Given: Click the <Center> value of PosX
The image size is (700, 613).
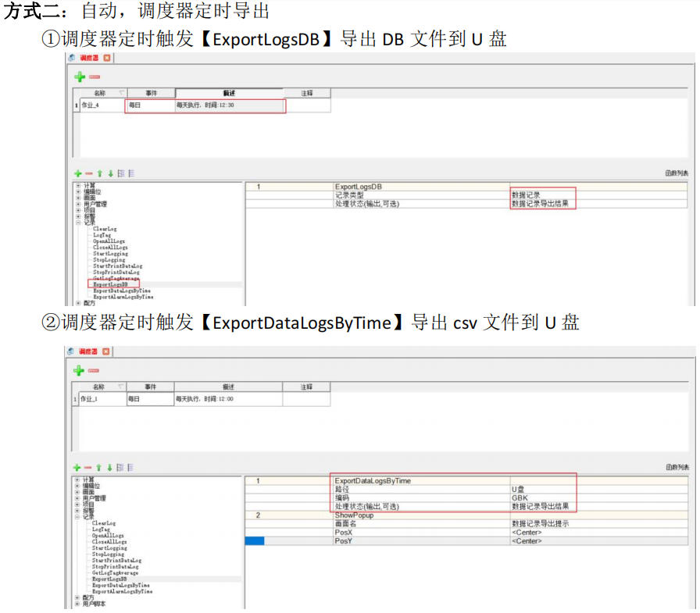Looking at the screenshot, I should (527, 533).
